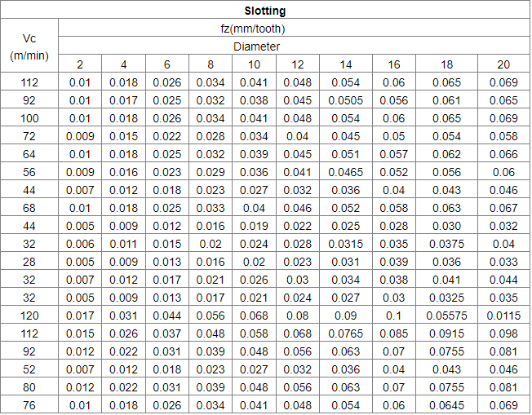Select the Vc value 120 cell

click(29, 316)
